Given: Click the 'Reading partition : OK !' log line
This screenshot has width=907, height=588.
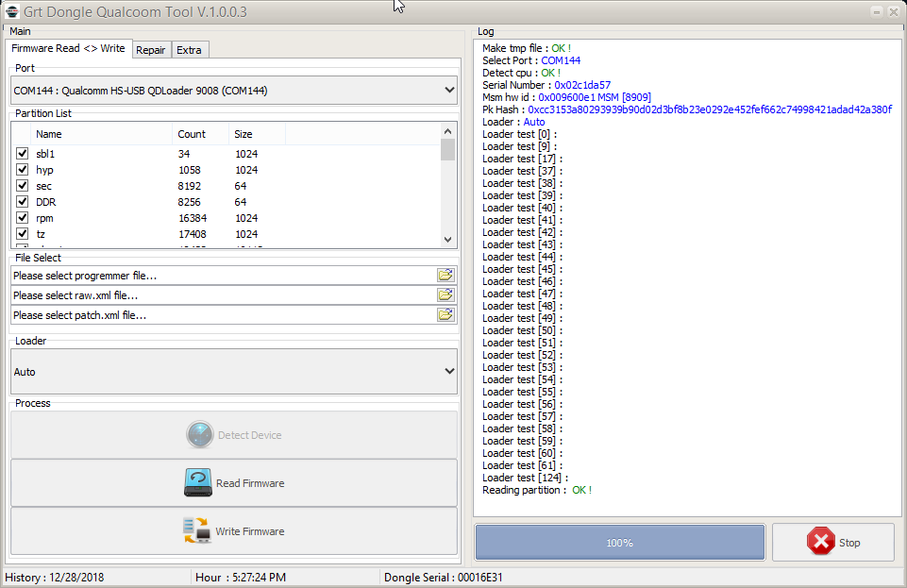Looking at the screenshot, I should click(537, 490).
